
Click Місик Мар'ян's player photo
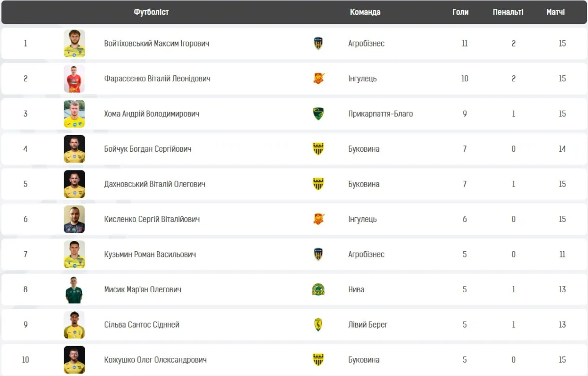(x=74, y=289)
